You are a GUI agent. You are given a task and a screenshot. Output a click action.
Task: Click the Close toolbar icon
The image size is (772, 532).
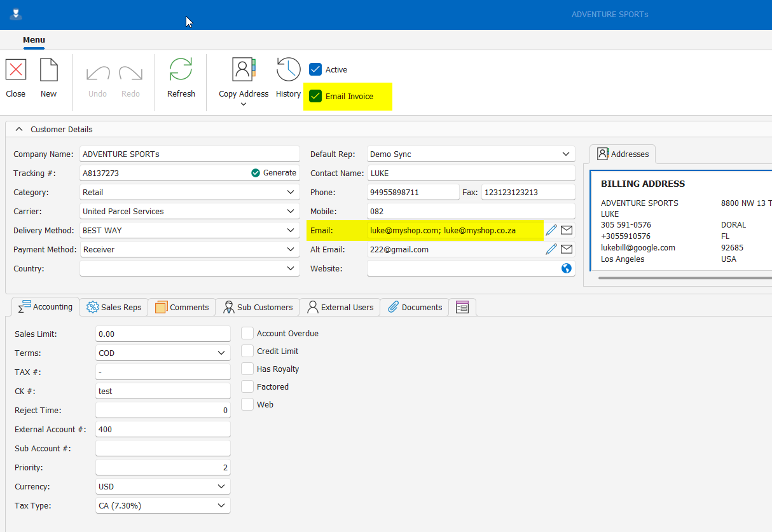pyautogui.click(x=16, y=69)
